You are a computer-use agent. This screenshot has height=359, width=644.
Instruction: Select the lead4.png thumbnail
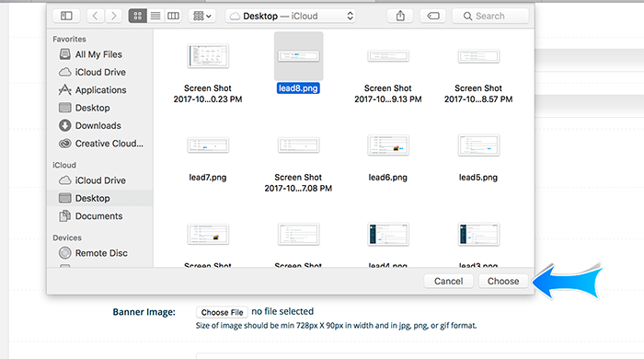(388, 234)
